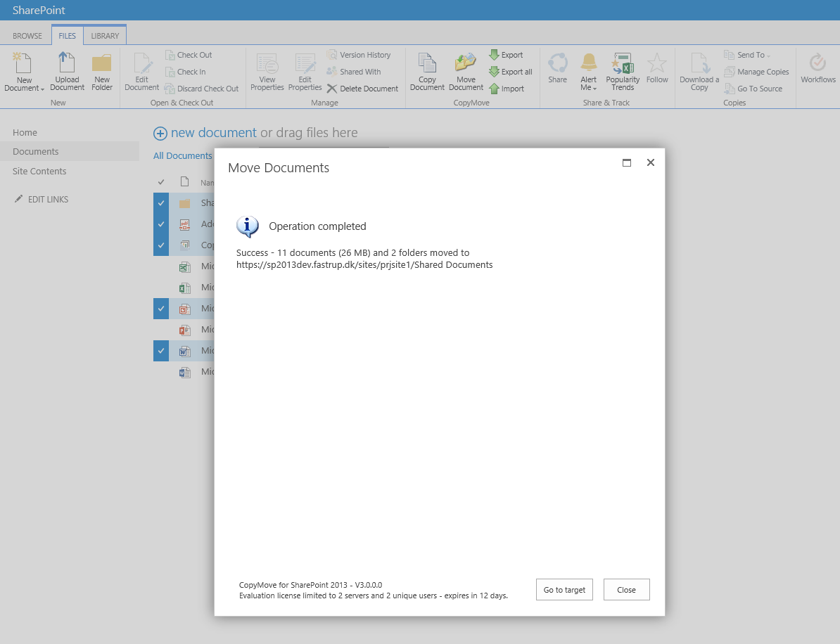
Task: Toggle the select-all checkmark in list header
Action: 160,182
